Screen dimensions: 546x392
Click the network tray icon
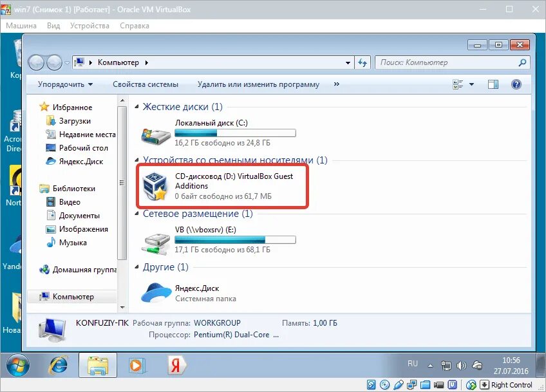click(x=446, y=365)
